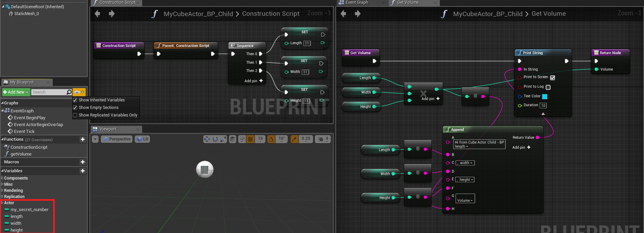This screenshot has height=233, width=644.
Task: Go forward in Construction Script graph
Action: coord(112,14)
